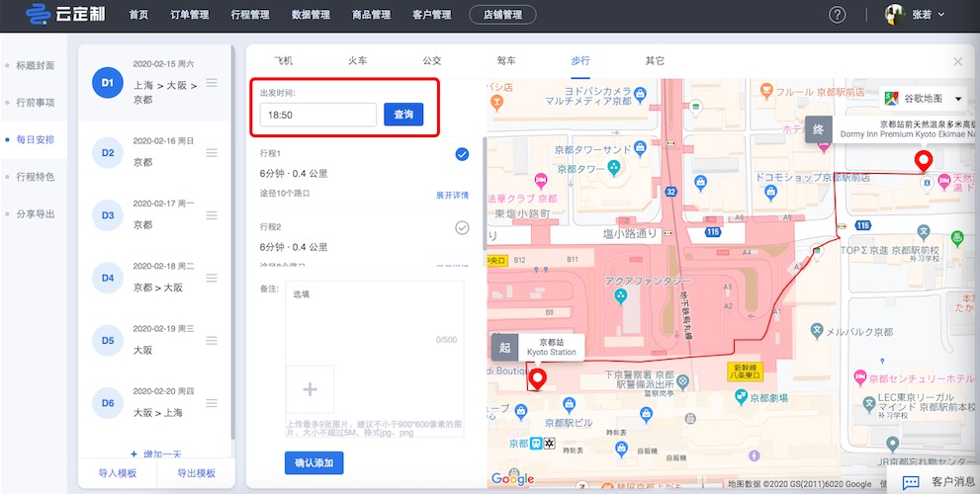Select the 行程1 route checkmark
980x494 pixels.
462,154
